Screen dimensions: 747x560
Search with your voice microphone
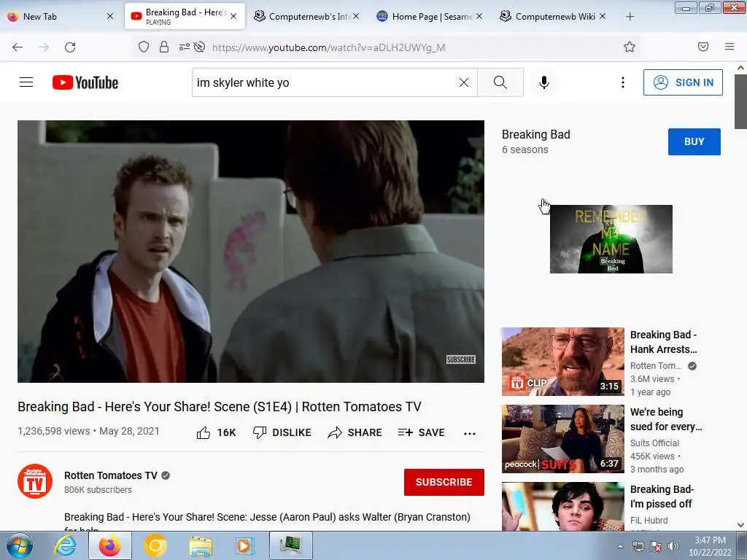pyautogui.click(x=544, y=82)
